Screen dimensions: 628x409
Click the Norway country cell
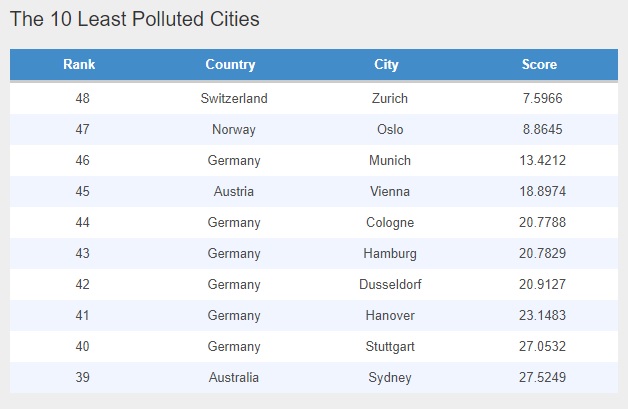click(x=234, y=130)
